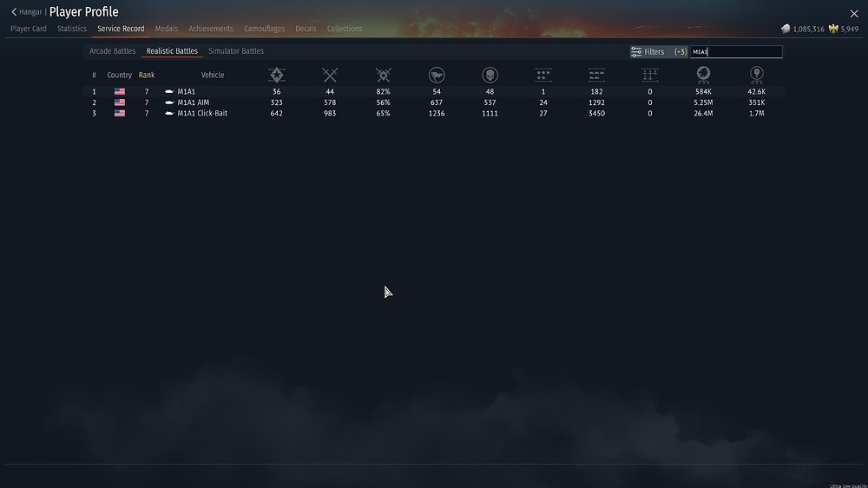
Task: Select the M1A1 Click-Bait vehicle name
Action: [x=202, y=113]
